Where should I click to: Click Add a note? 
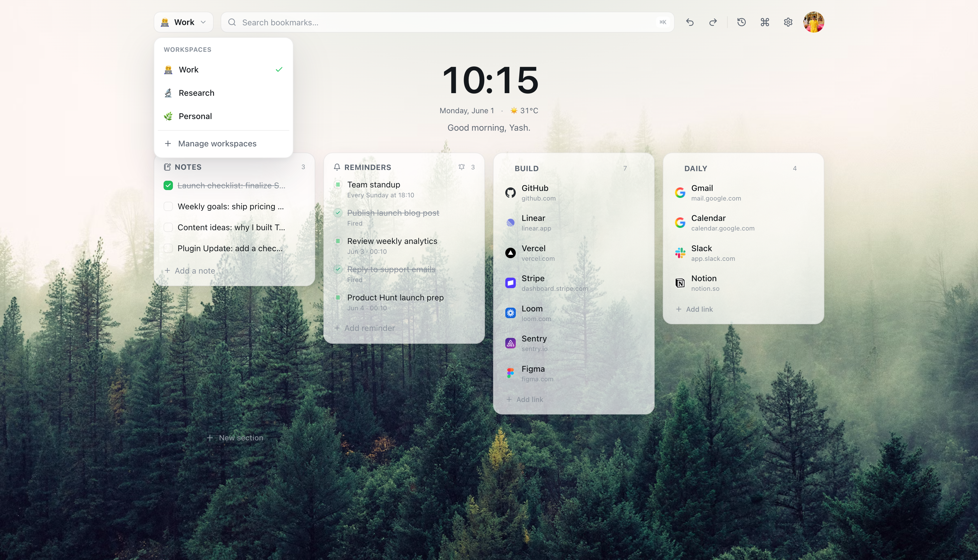click(189, 271)
